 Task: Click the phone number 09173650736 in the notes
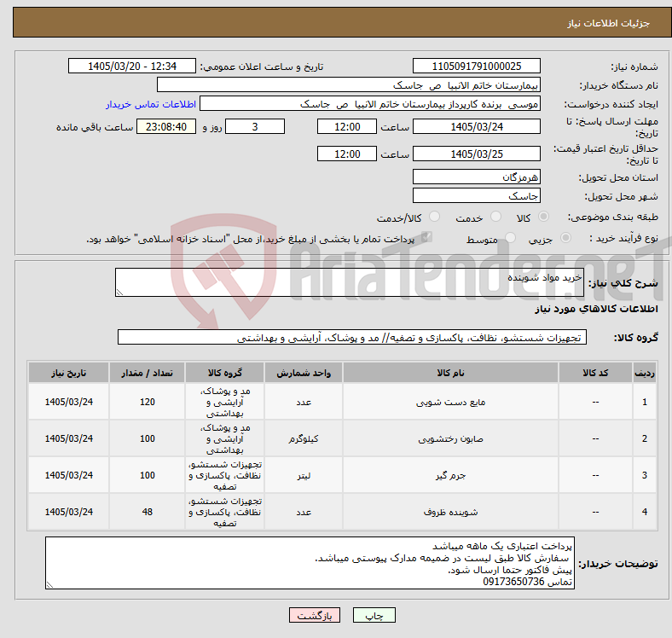point(513,582)
